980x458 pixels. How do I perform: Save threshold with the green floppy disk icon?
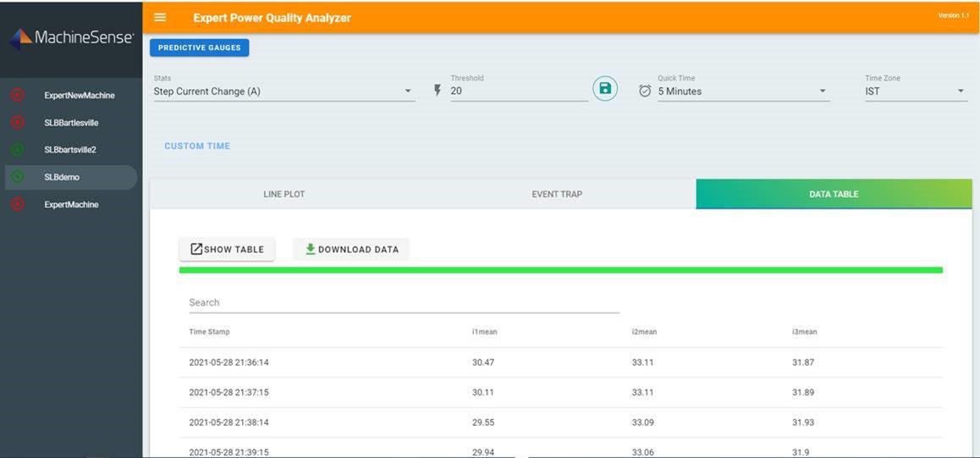click(x=605, y=89)
